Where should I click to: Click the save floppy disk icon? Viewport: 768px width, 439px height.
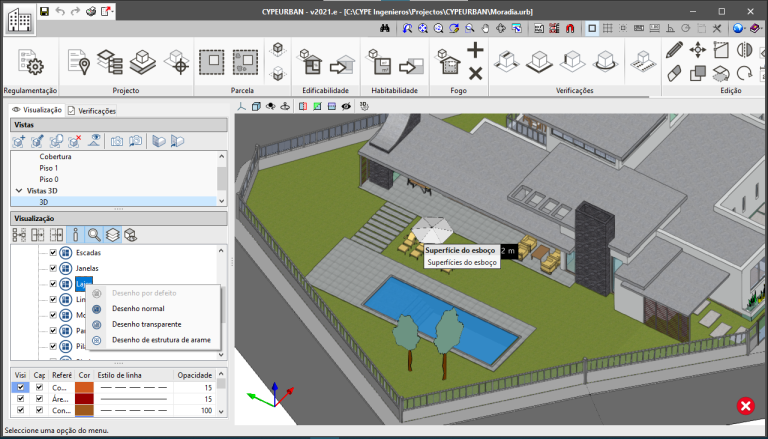pos(44,11)
